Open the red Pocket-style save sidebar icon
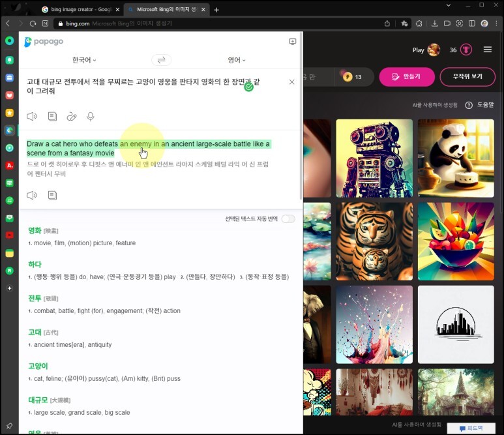 10,95
